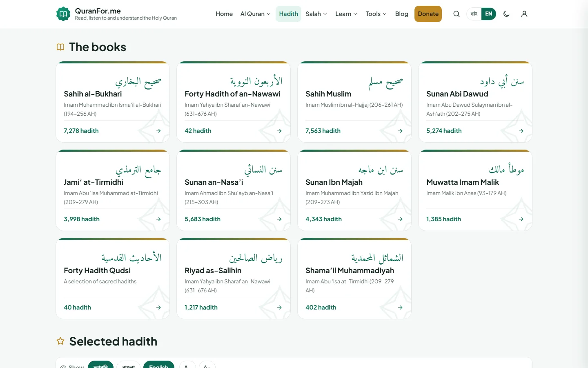Go to the Home menu item
Viewport: 588px width, 368px height.
[x=224, y=14]
